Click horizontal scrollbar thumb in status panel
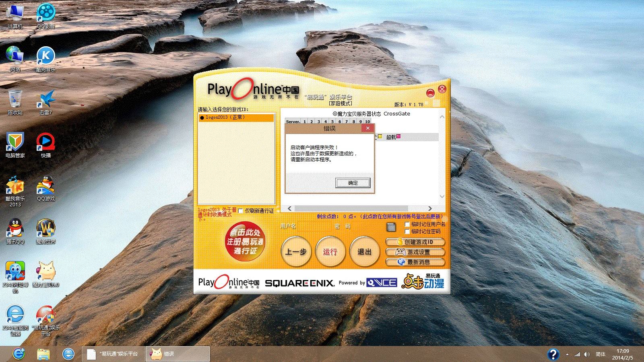The image size is (644, 362). [x=351, y=208]
